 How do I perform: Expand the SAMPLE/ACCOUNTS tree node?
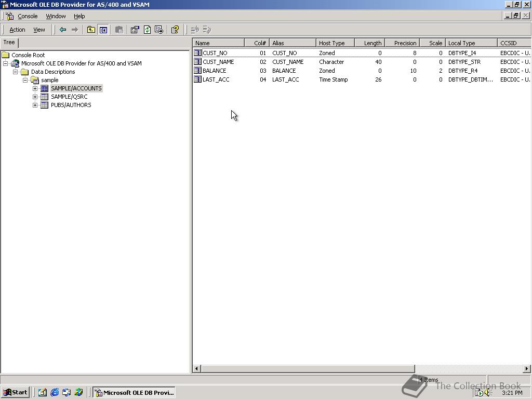35,88
